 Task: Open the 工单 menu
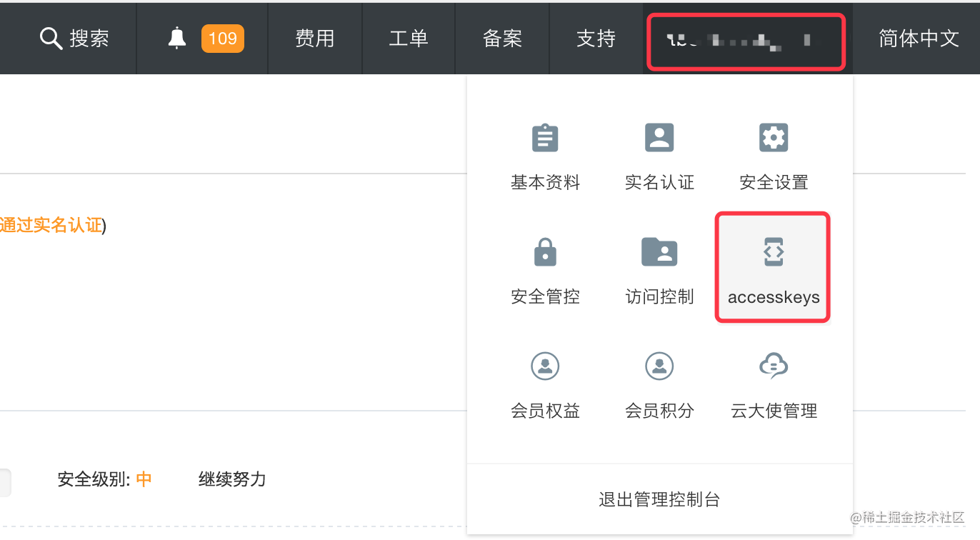coord(409,39)
